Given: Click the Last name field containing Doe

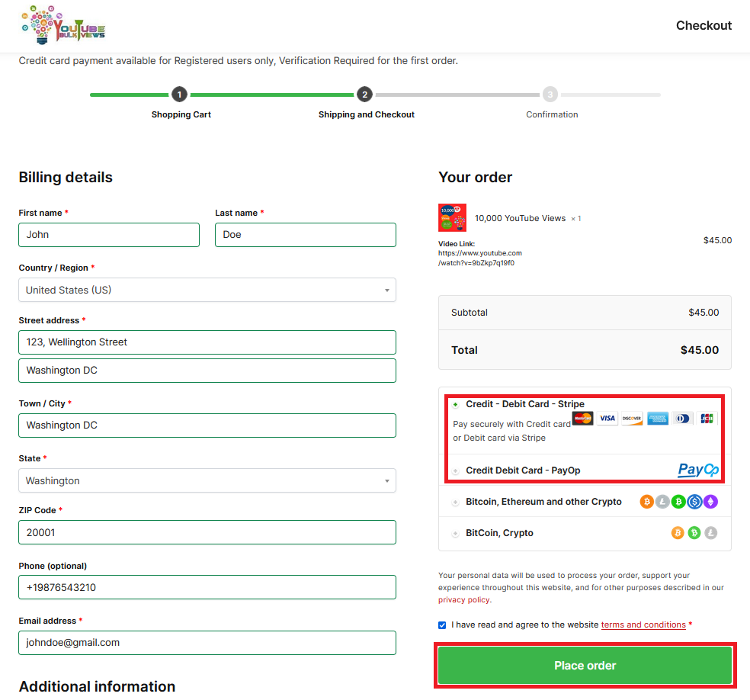Looking at the screenshot, I should coord(306,235).
